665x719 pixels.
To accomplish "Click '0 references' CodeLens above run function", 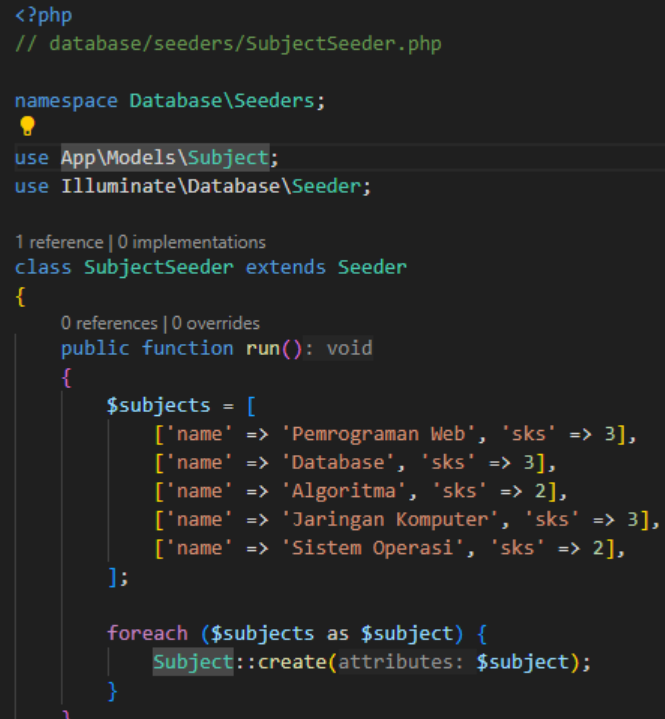I will 109,323.
